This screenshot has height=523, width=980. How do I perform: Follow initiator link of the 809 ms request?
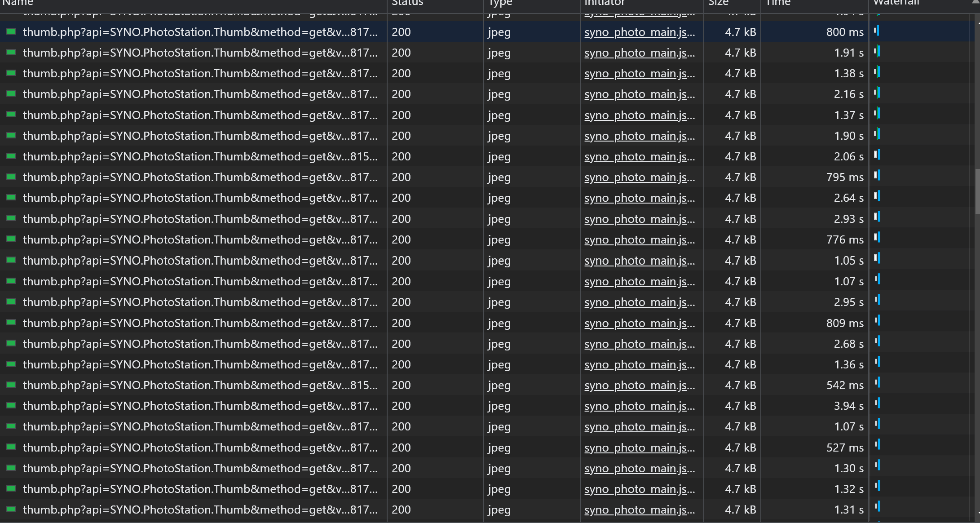pos(639,323)
